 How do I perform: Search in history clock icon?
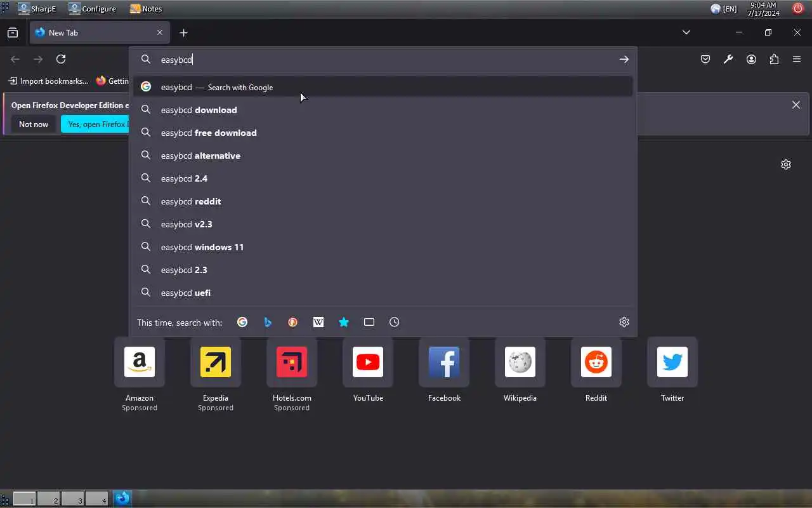pos(395,322)
